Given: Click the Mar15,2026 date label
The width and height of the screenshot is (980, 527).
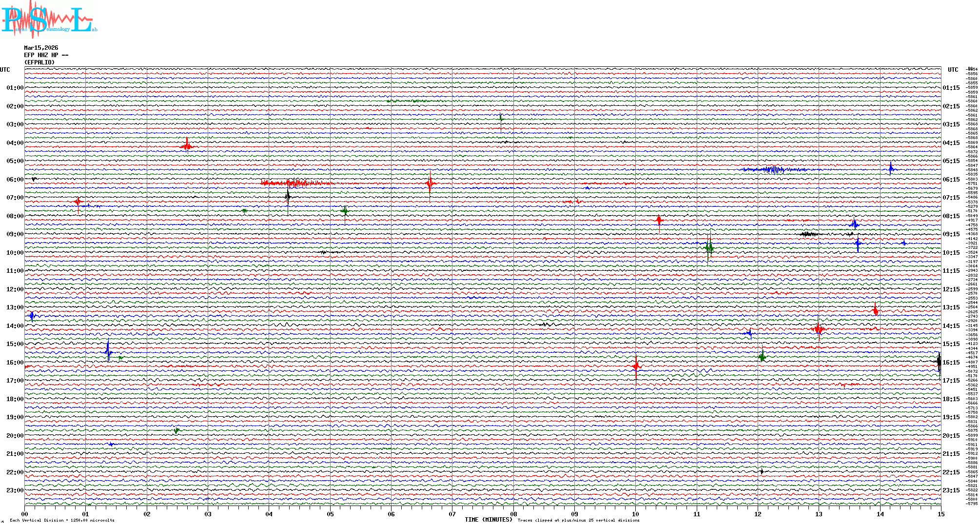Looking at the screenshot, I should click(x=41, y=48).
